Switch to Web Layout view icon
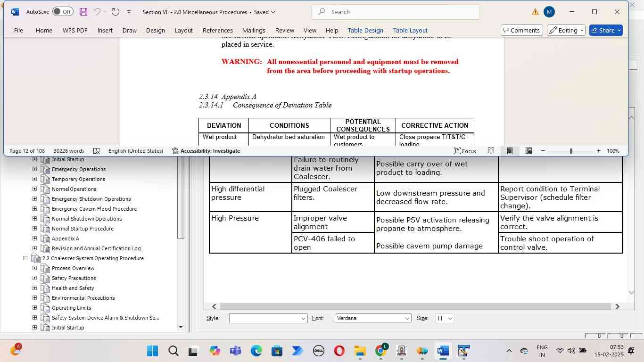644x362 pixels. 528,151
